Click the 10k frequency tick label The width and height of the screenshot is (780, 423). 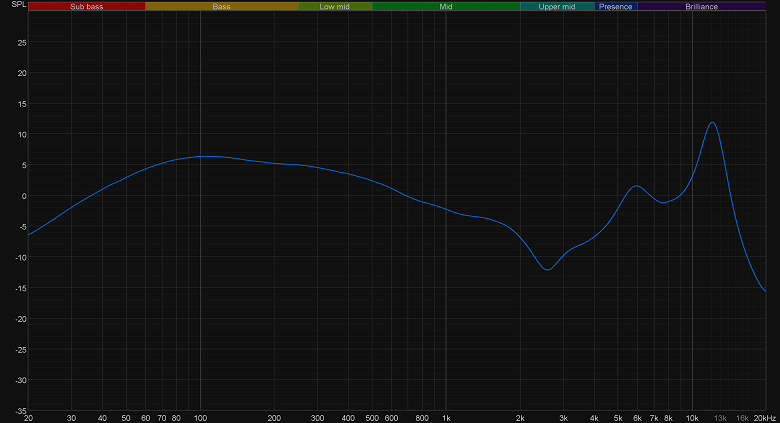coord(692,418)
